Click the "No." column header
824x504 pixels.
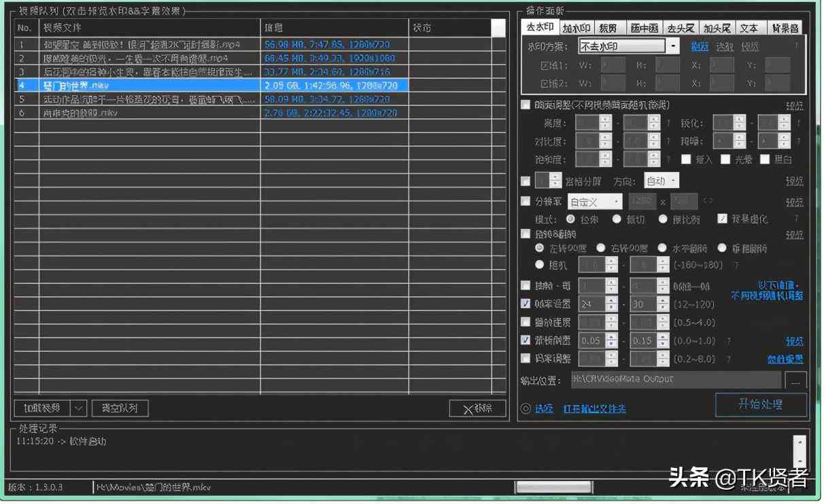pyautogui.click(x=27, y=28)
